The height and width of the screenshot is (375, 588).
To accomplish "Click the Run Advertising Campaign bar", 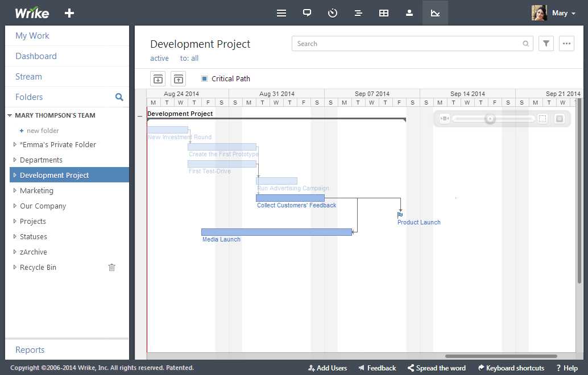I will pos(276,181).
